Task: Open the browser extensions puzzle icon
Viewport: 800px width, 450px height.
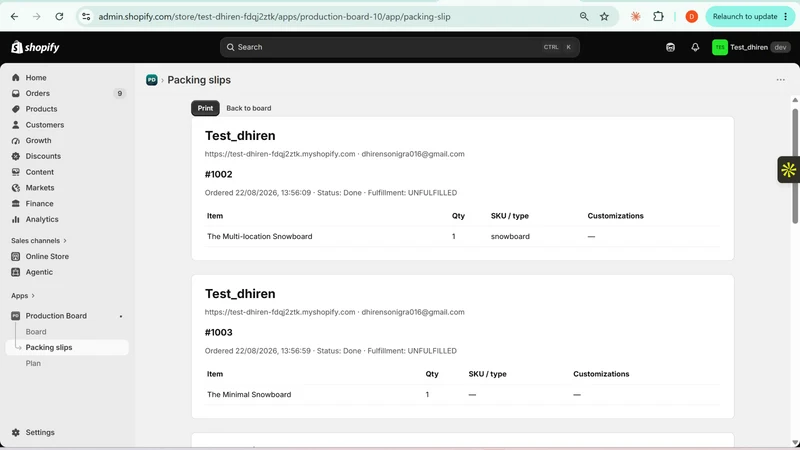Action: click(658, 16)
